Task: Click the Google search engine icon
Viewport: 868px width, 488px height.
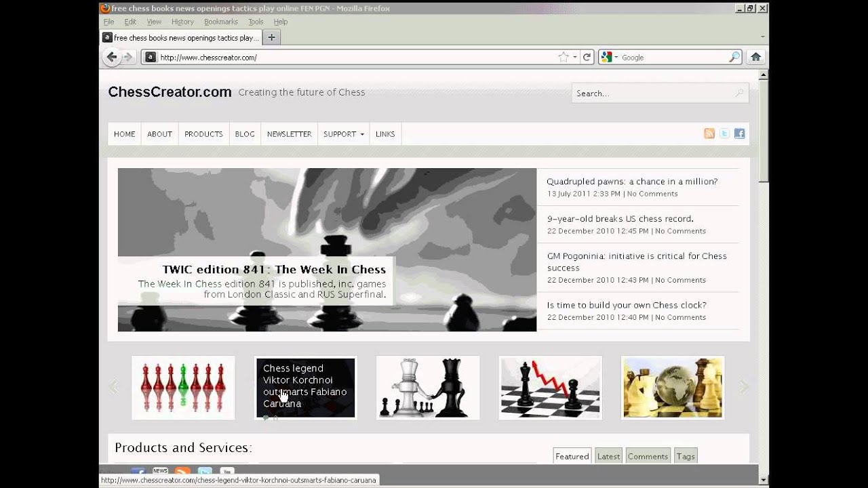Action: coord(607,58)
